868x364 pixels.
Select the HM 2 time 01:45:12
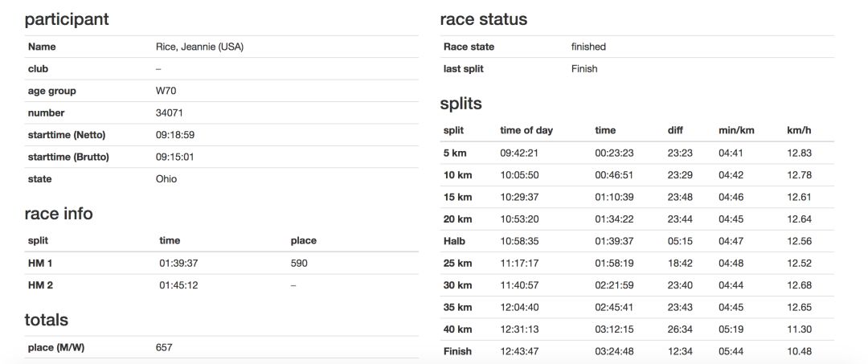178,285
